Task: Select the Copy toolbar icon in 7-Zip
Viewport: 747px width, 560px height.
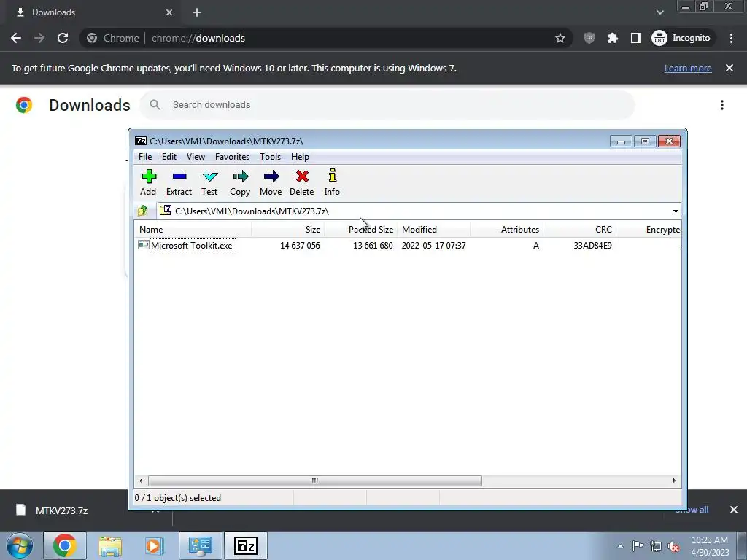Action: click(239, 182)
